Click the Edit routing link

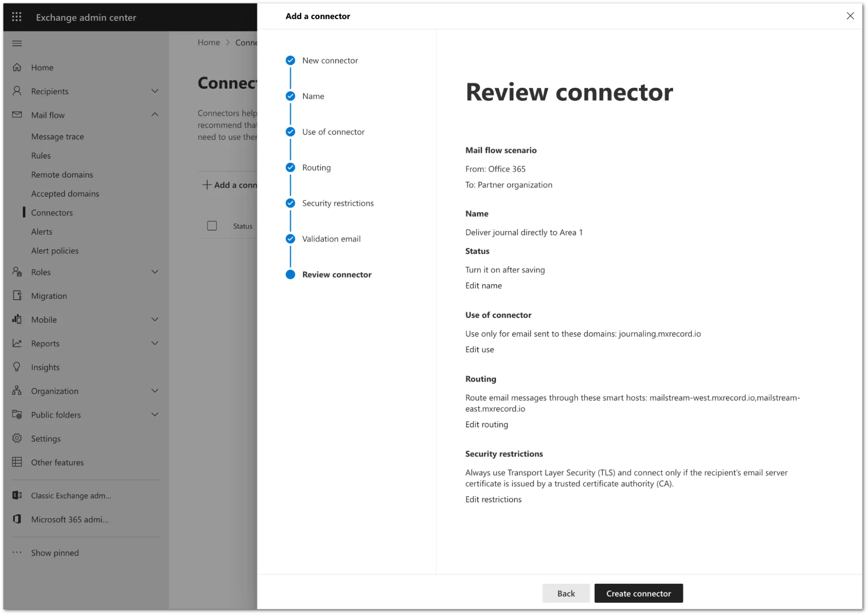(x=486, y=424)
